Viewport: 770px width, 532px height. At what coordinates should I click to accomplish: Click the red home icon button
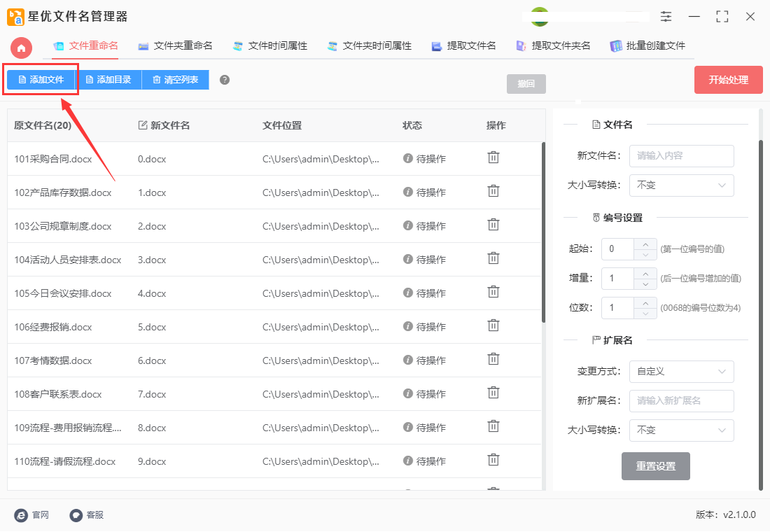click(21, 48)
